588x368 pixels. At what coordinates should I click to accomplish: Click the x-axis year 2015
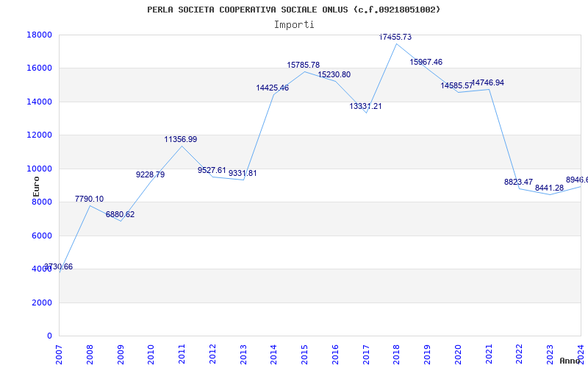click(x=304, y=355)
